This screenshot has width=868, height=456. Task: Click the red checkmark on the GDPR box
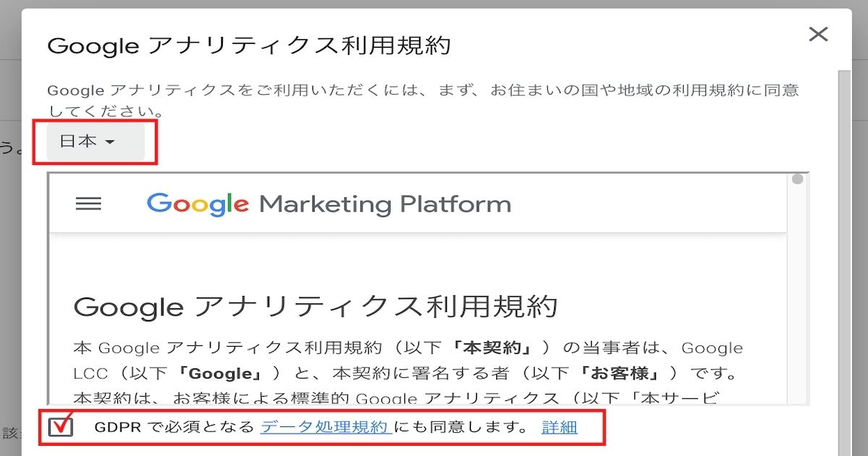coord(64,423)
